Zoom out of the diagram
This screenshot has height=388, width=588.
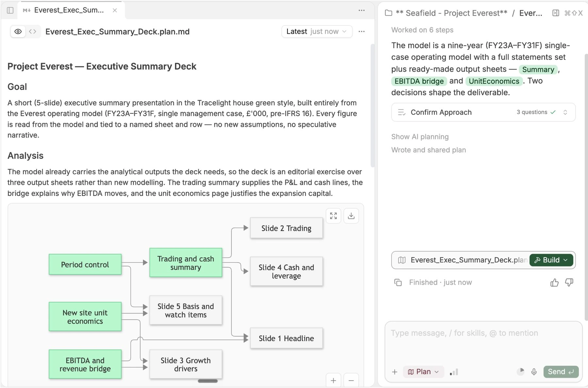[351, 380]
